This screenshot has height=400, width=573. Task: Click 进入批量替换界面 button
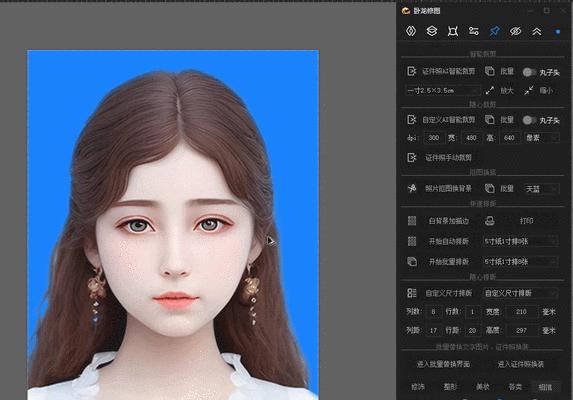[x=443, y=364]
